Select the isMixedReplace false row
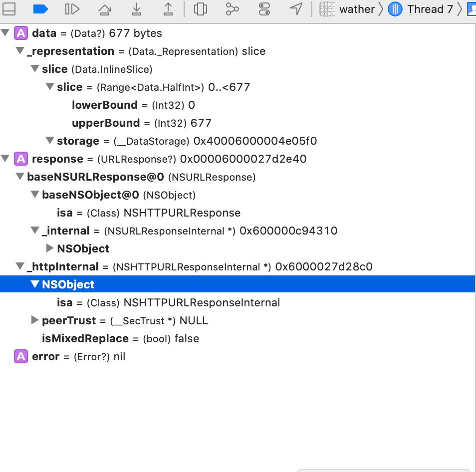This screenshot has height=472, width=476. point(238,338)
